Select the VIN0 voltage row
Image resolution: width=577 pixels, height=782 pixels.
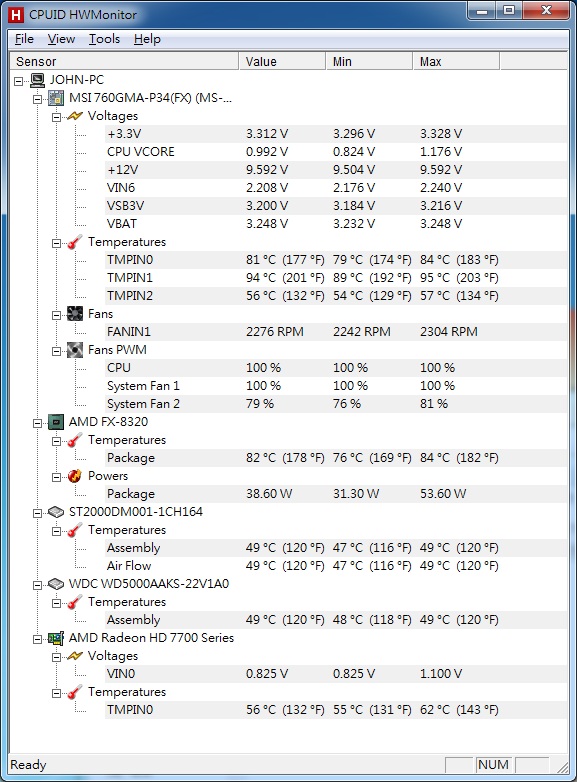point(336,674)
